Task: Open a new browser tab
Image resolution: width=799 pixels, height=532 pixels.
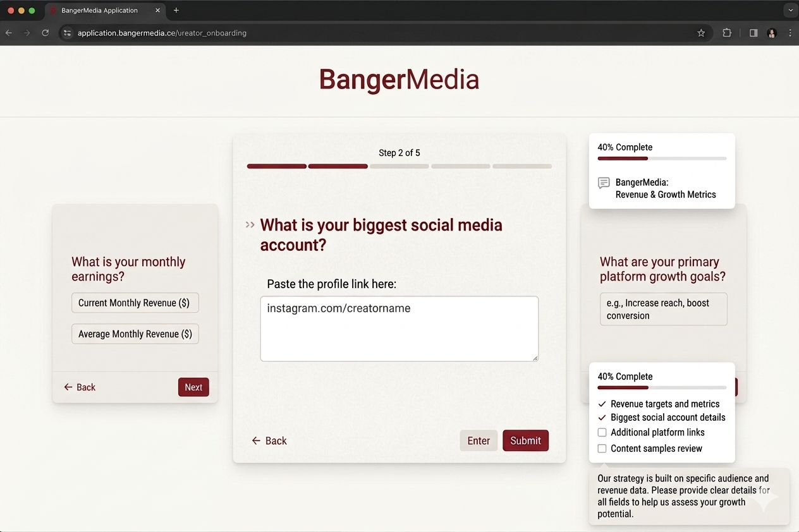Action: (x=176, y=10)
